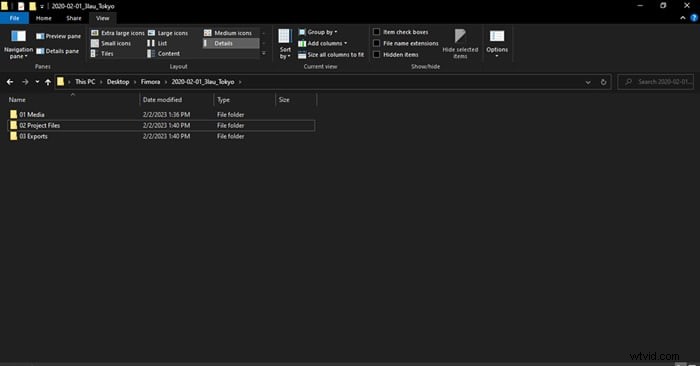The width and height of the screenshot is (700, 366).
Task: Click Size all columns to fit
Action: 331,54
